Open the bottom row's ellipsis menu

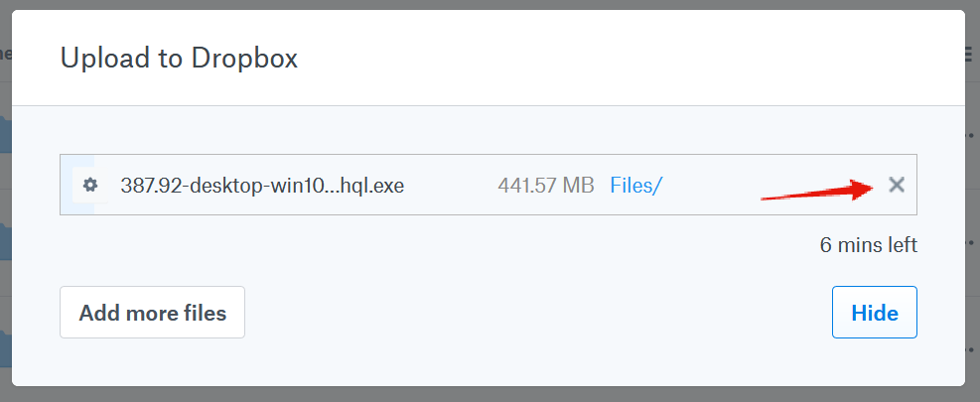pyautogui.click(x=972, y=349)
